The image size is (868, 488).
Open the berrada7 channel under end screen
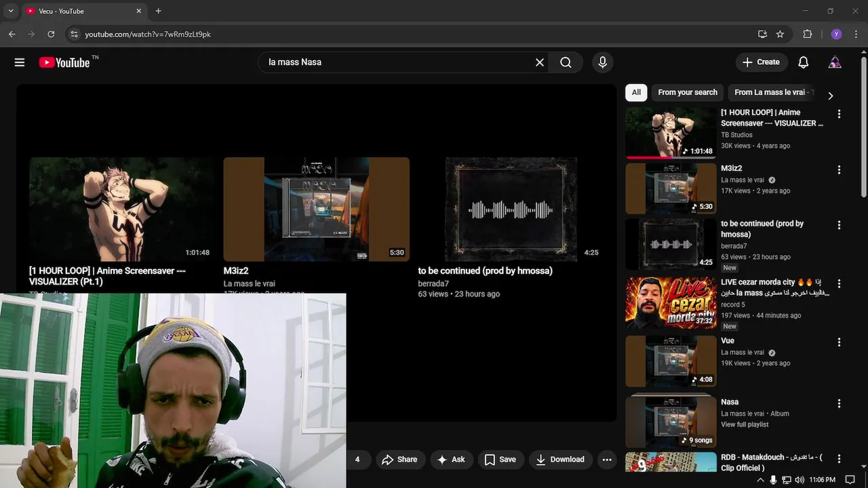pyautogui.click(x=433, y=284)
